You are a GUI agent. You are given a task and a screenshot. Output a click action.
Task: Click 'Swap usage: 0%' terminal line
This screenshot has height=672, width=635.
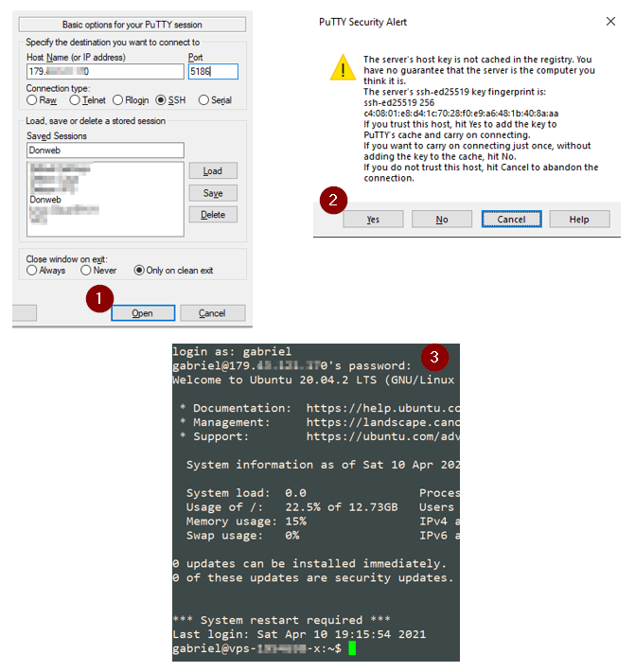click(x=242, y=536)
